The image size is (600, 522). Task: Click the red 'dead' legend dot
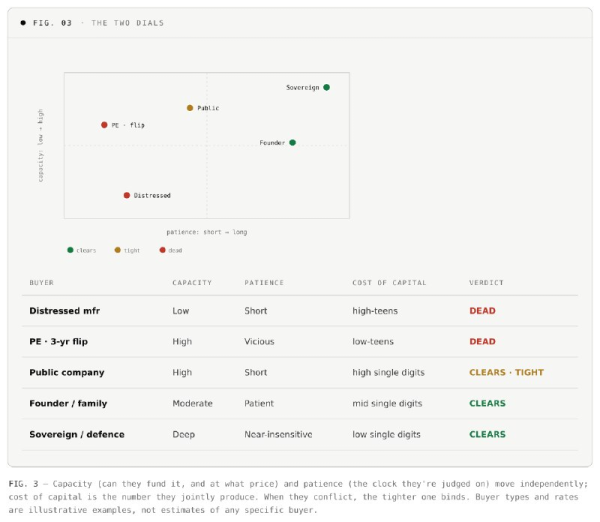tap(162, 250)
